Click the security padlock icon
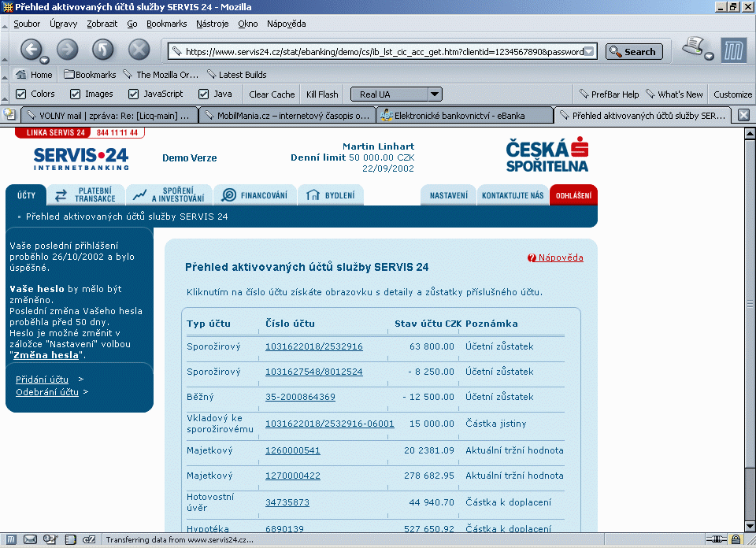 click(736, 539)
